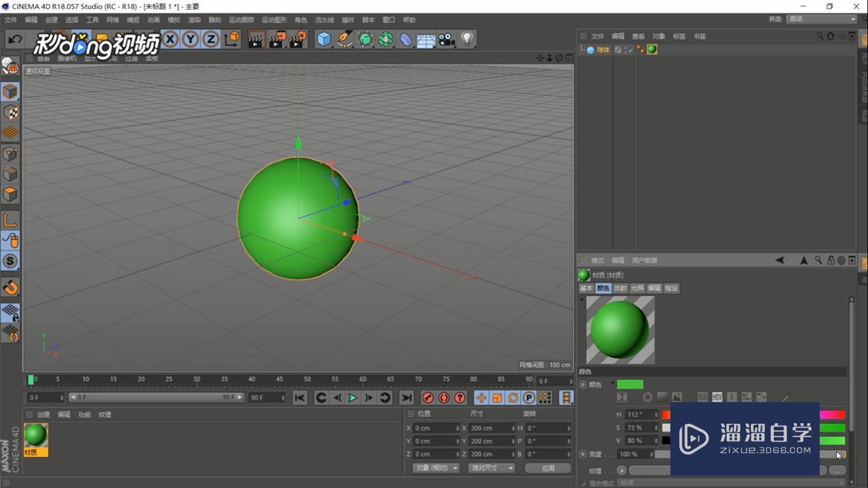868x488 pixels.
Task: Click the Render View clapperboard icon
Action: tap(256, 39)
